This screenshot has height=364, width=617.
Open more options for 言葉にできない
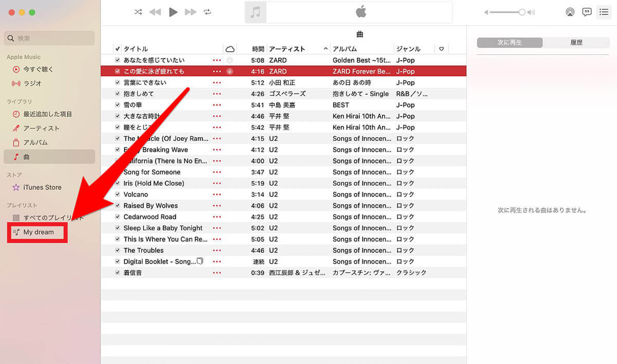217,83
